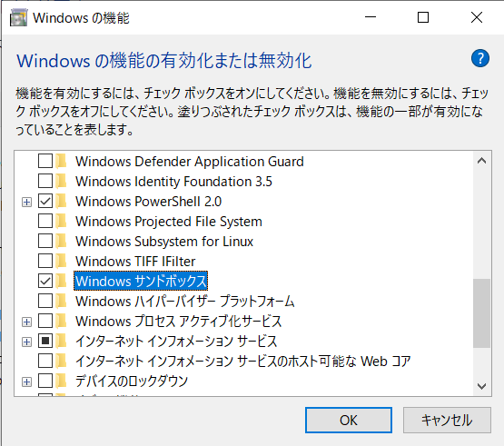Image resolution: width=504 pixels, height=446 pixels.
Task: Click folder icon beside Windows TIFF IFilter
Action: click(61, 261)
